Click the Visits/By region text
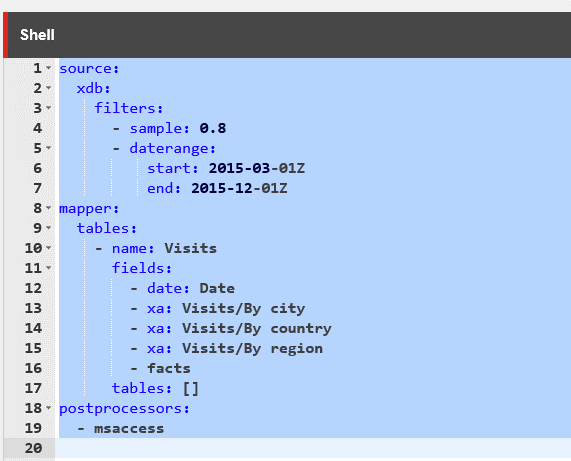This screenshot has height=461, width=571. [x=252, y=348]
